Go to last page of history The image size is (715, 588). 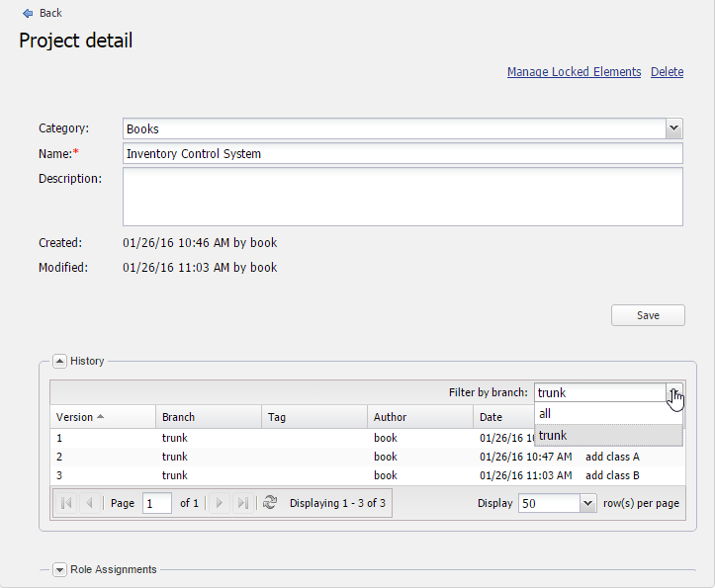[x=242, y=503]
